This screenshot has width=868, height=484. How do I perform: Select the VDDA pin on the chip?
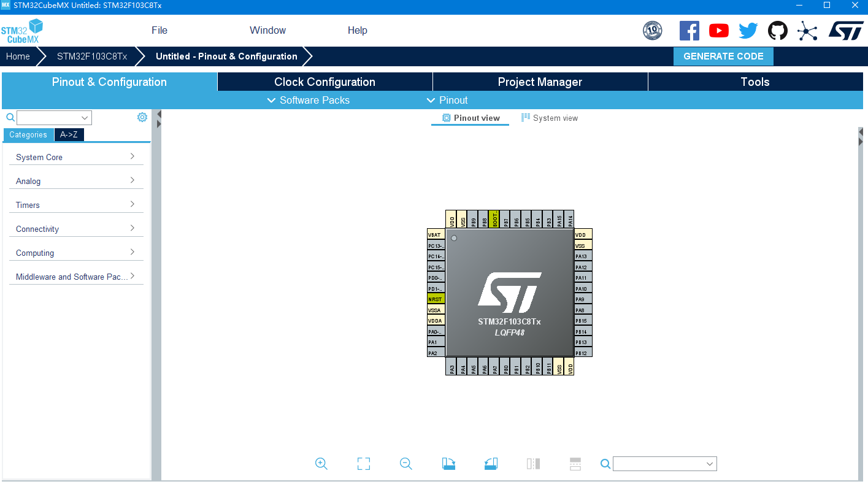point(436,321)
